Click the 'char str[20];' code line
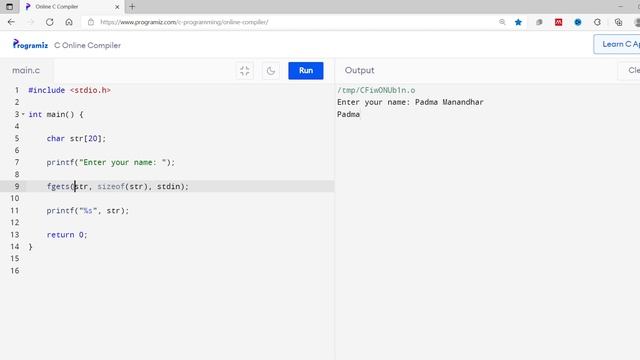Image resolution: width=640 pixels, height=360 pixels. pyautogui.click(x=76, y=138)
